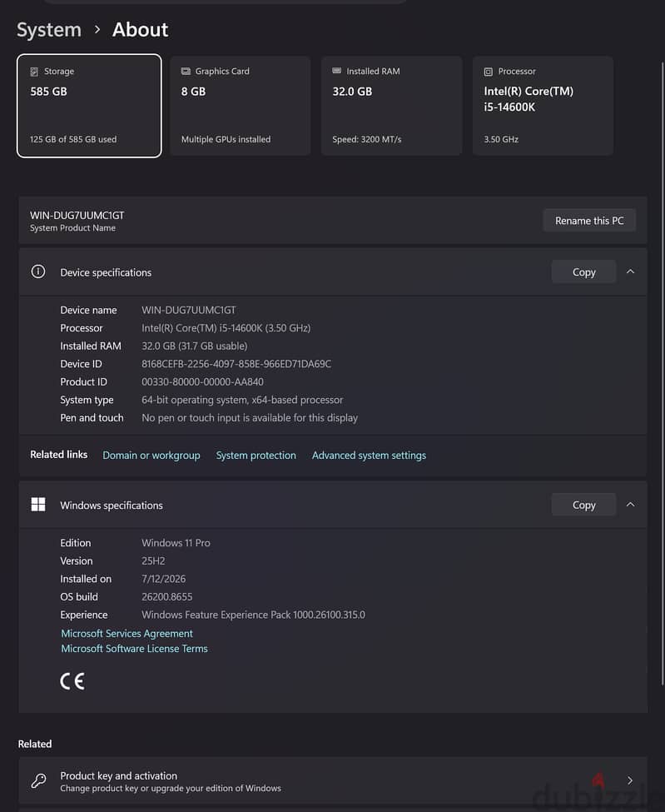665x812 pixels.
Task: Select the Device ID value 8168CEFB-2256
Action: tap(236, 364)
